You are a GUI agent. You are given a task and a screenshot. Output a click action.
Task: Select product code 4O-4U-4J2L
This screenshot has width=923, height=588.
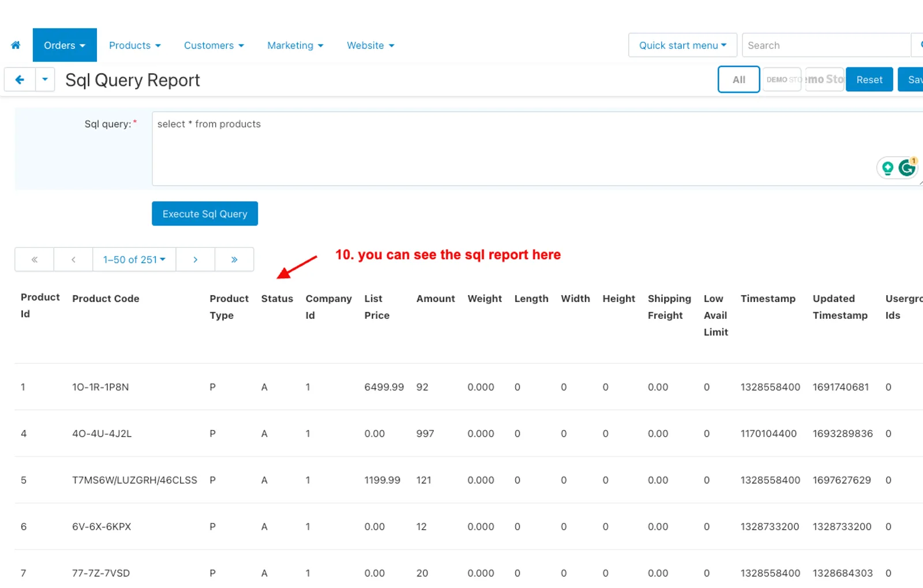click(x=102, y=434)
